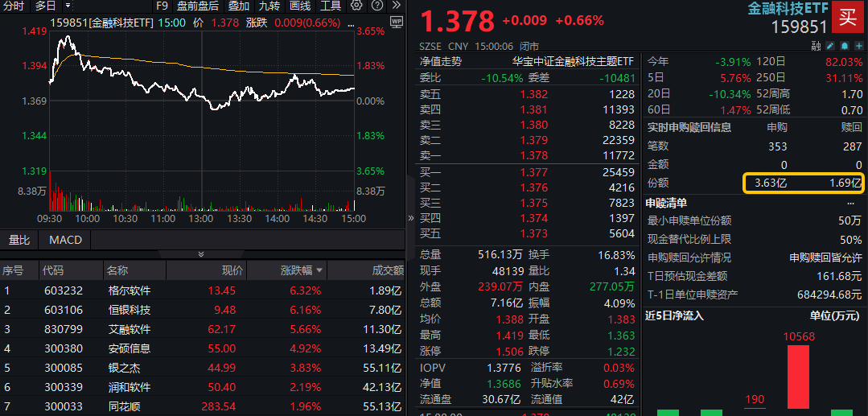The image size is (868, 416).
Task: Click 涨停 limit-up price 1.506
Action: (509, 351)
